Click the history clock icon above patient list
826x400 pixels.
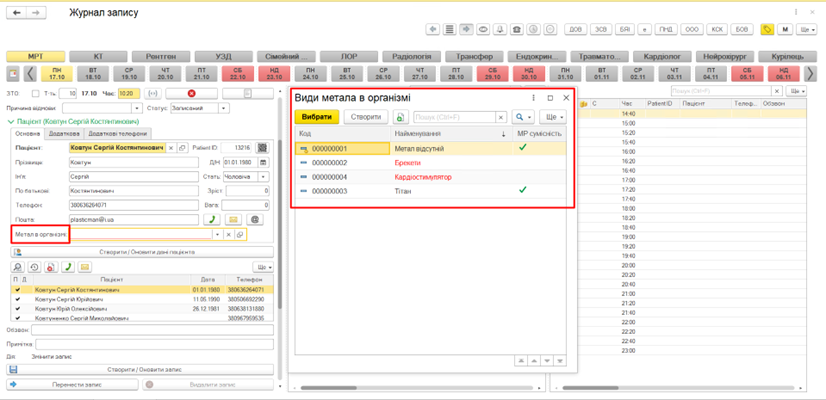point(35,268)
